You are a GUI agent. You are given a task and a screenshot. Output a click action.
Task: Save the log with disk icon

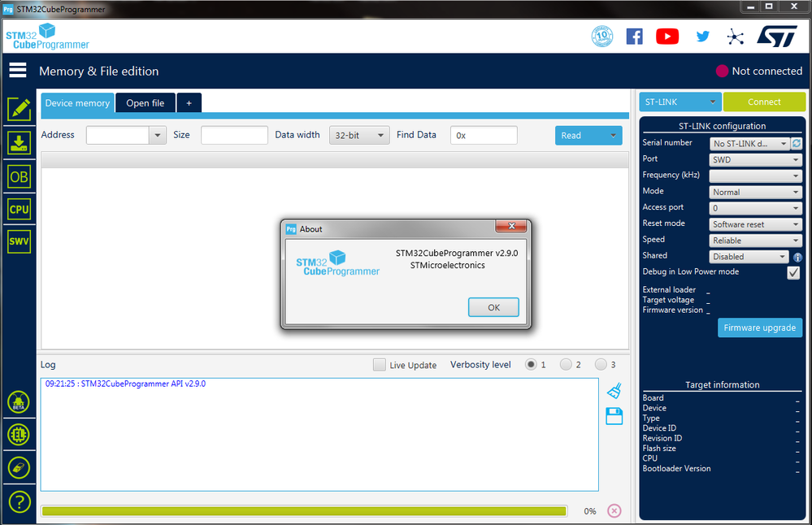614,416
